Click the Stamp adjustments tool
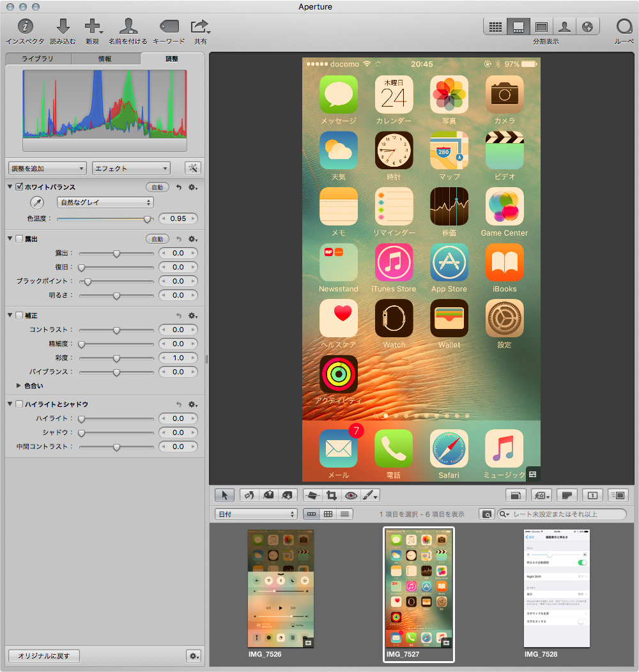 tap(288, 496)
